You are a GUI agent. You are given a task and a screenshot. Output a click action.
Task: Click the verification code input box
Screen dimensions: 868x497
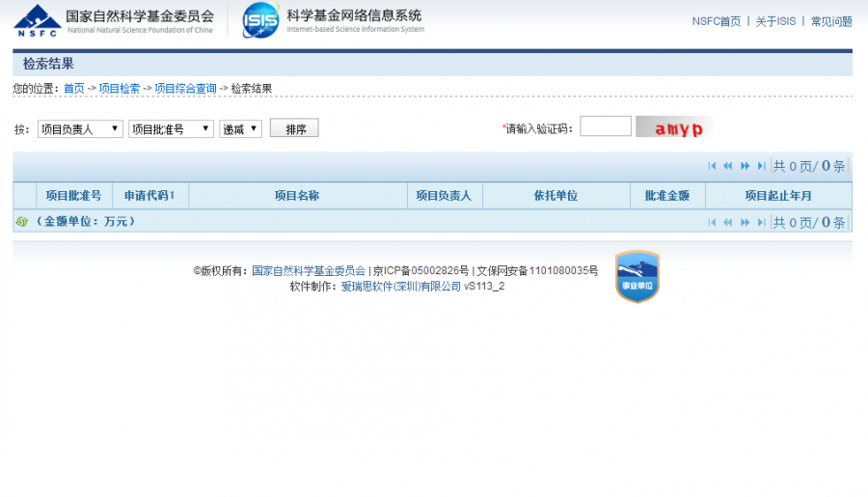pyautogui.click(x=605, y=126)
